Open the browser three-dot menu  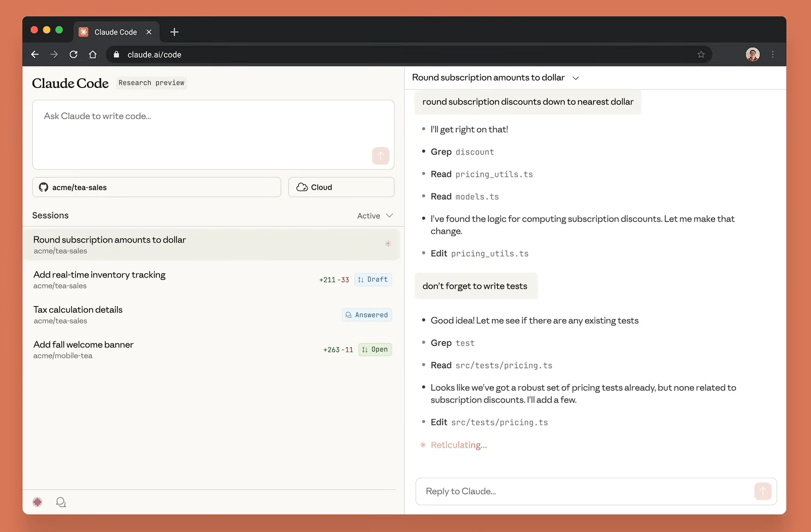click(x=773, y=55)
